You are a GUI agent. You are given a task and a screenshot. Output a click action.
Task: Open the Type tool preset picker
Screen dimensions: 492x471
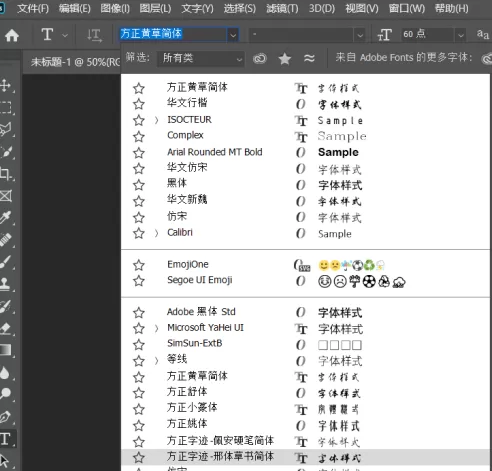click(x=65, y=35)
